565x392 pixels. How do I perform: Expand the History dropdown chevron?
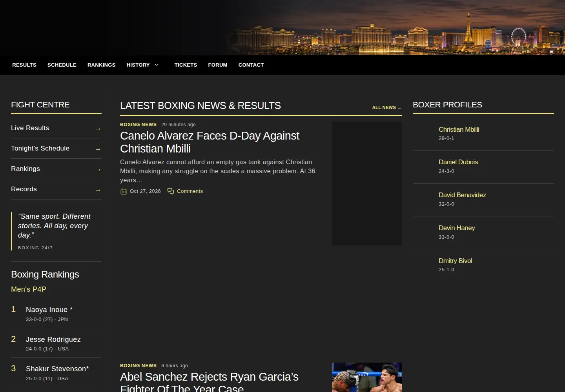point(156,65)
